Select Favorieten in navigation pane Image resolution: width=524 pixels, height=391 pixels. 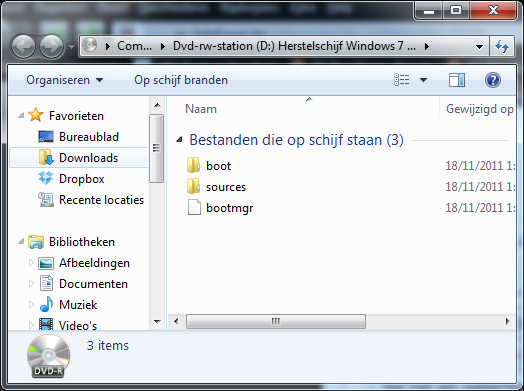point(76,116)
